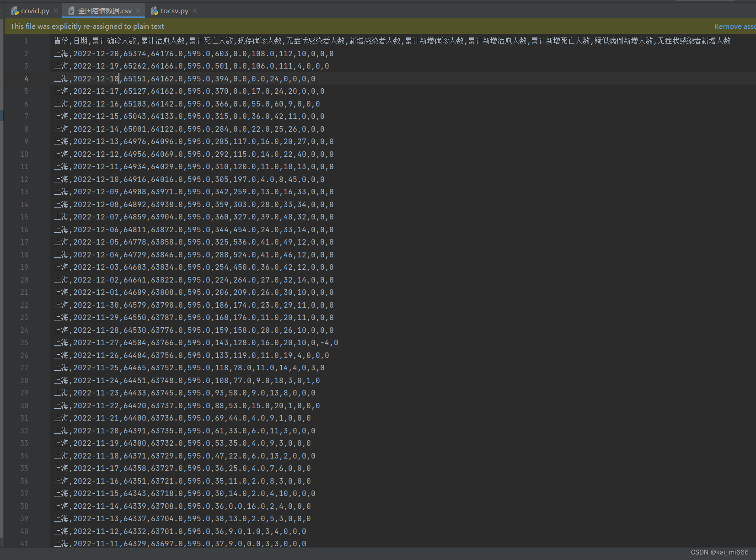Click the 上海 2022-11-22 data row
Screen dimensions: 756x560
pos(187,405)
